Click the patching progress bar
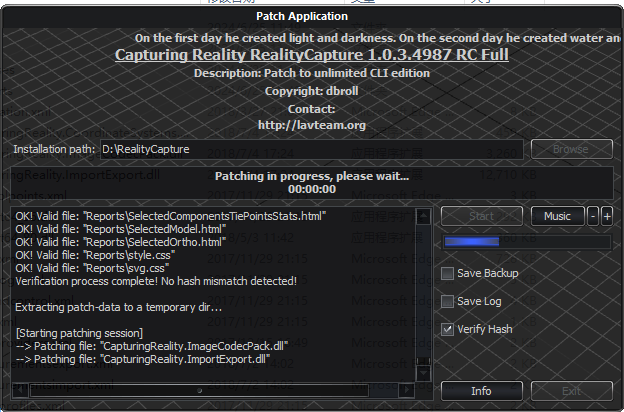 pos(527,242)
